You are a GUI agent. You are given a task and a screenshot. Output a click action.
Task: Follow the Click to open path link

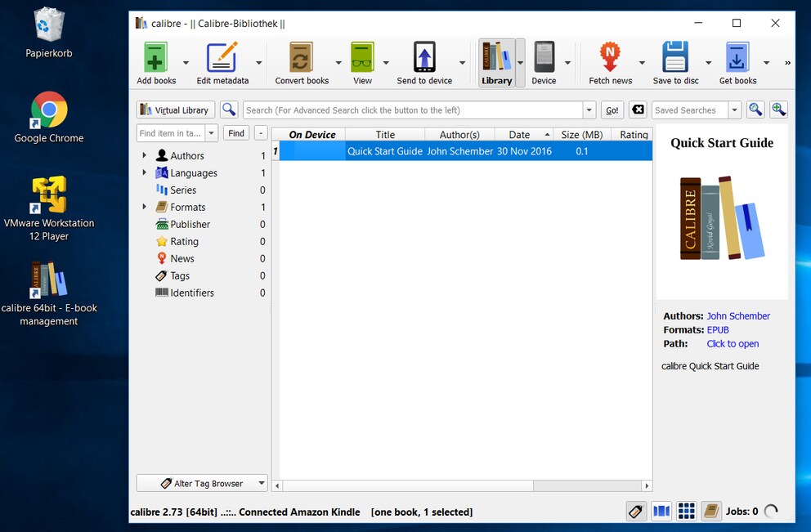tap(733, 343)
